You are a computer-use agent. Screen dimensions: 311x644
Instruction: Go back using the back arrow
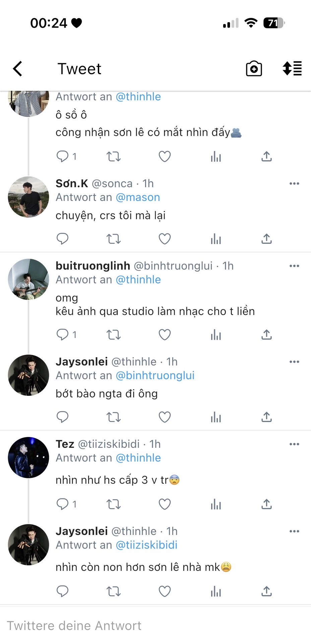tap(18, 69)
